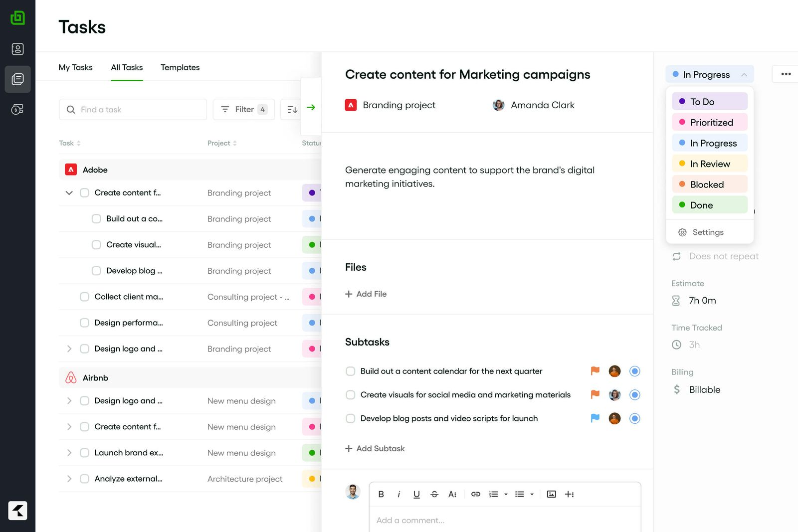Open the billing icon in left sidebar
This screenshot has height=532, width=798.
click(17, 109)
